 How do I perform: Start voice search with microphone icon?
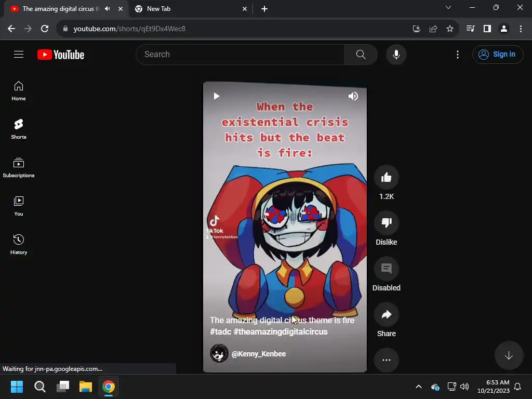396,54
